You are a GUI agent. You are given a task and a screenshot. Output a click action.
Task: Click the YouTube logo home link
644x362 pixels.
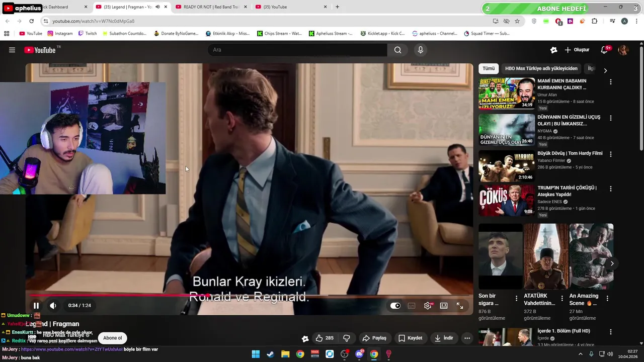40,50
